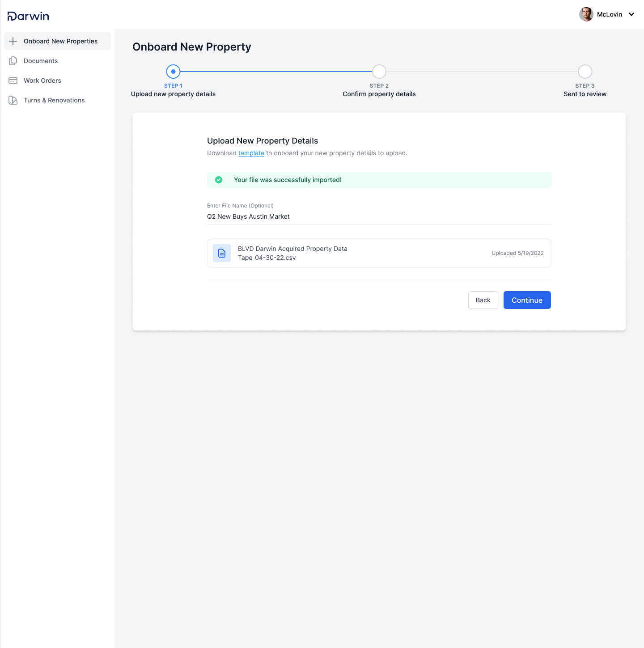This screenshot has height=648, width=644.
Task: Click McLovin's profile avatar
Action: pyautogui.click(x=586, y=14)
